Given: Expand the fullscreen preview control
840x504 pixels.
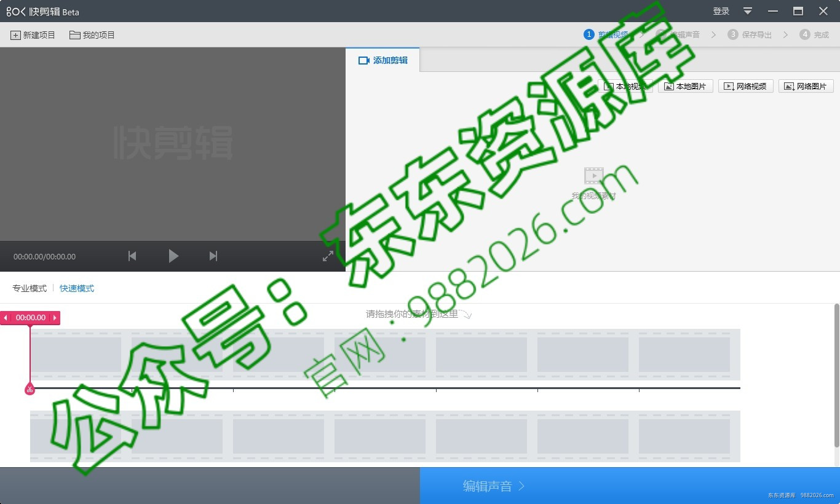Looking at the screenshot, I should (x=328, y=256).
